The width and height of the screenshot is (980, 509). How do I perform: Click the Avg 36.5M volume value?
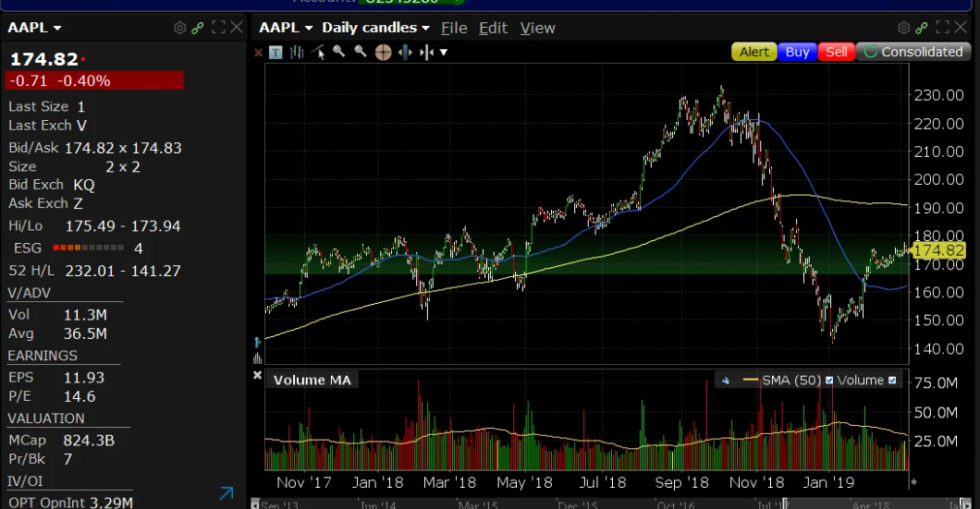click(85, 334)
